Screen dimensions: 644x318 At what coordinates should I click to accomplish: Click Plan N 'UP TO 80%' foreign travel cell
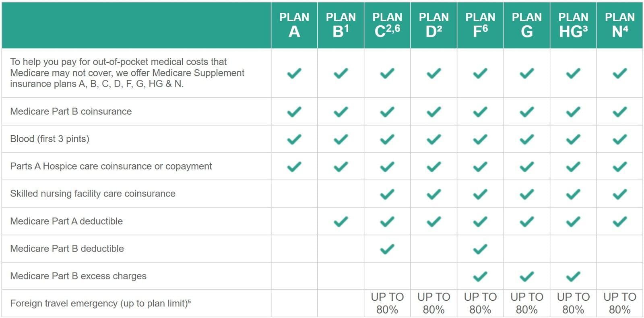point(620,303)
